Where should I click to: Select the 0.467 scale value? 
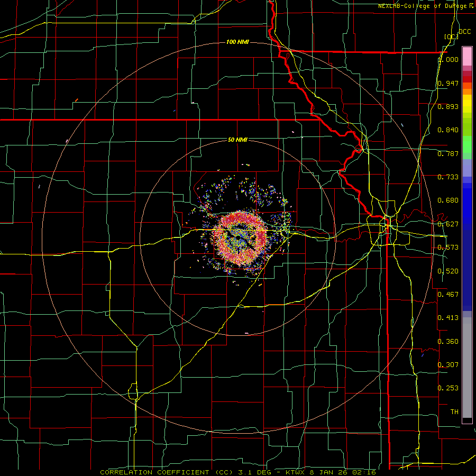[x=448, y=295]
